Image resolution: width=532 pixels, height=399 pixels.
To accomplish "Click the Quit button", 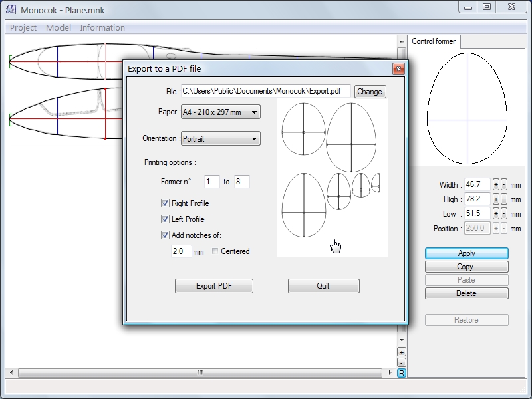I will pyautogui.click(x=323, y=286).
